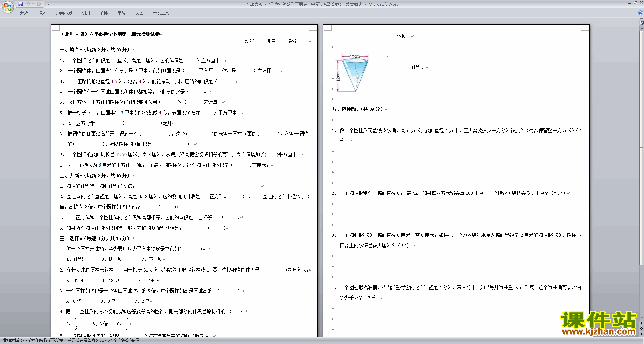Open the 插入 ribbon tab

coord(42,13)
